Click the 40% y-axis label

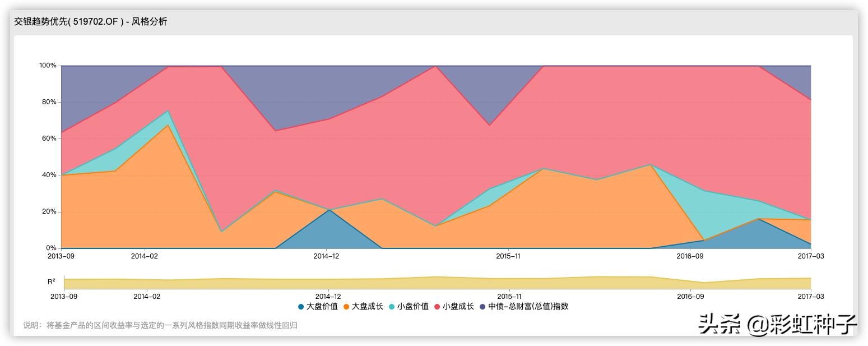49,175
